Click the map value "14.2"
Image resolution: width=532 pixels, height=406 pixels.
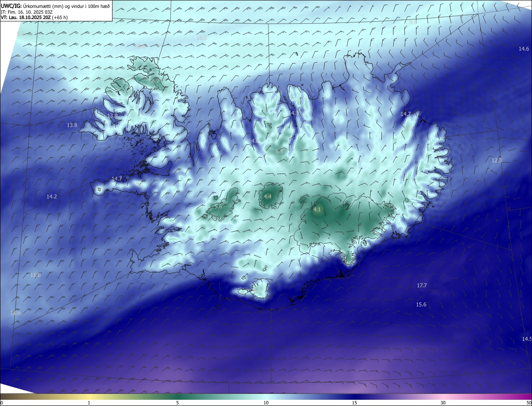(x=52, y=196)
